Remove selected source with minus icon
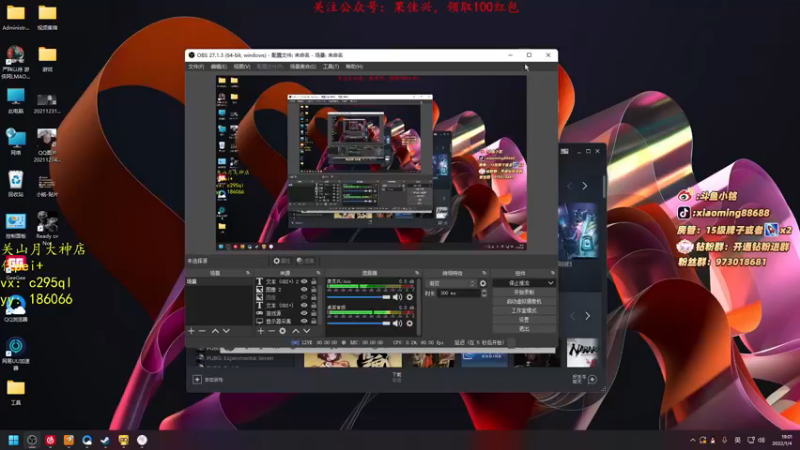 pyautogui.click(x=272, y=331)
